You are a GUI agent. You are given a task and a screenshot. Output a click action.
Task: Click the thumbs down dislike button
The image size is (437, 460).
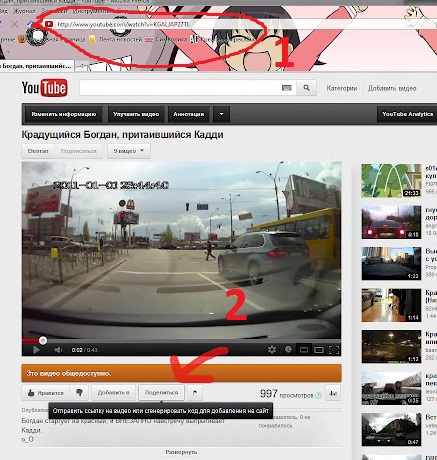(79, 393)
